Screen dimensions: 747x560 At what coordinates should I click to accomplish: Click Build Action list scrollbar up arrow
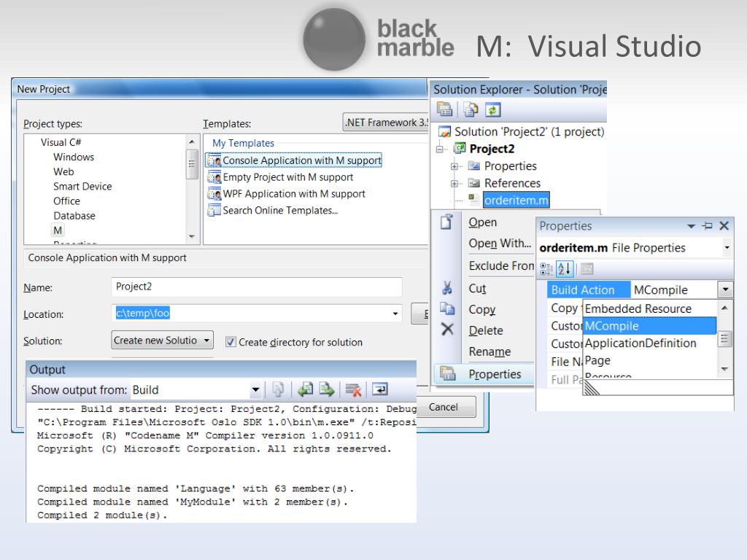point(724,308)
